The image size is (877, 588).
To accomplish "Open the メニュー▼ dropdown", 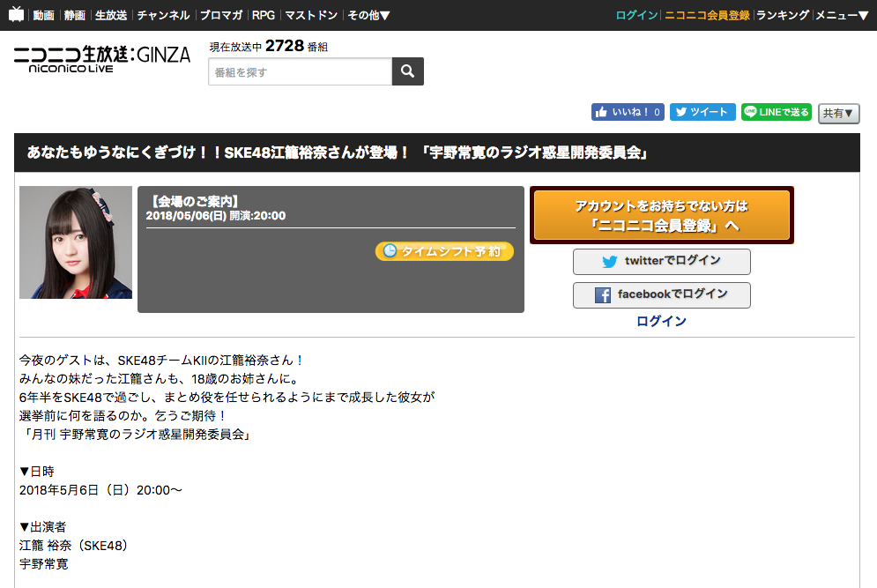I will click(842, 15).
